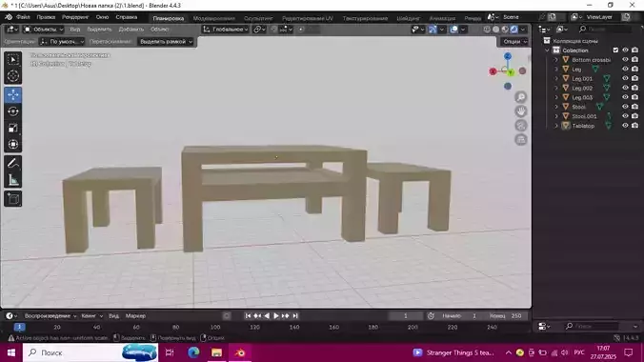Toggle viewport overlays

click(453, 30)
